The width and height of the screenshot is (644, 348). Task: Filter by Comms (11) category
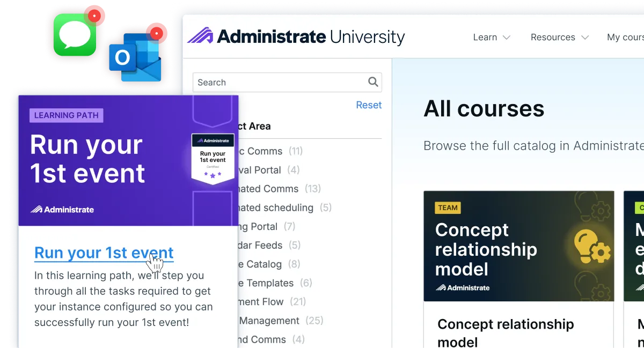pyautogui.click(x=271, y=151)
